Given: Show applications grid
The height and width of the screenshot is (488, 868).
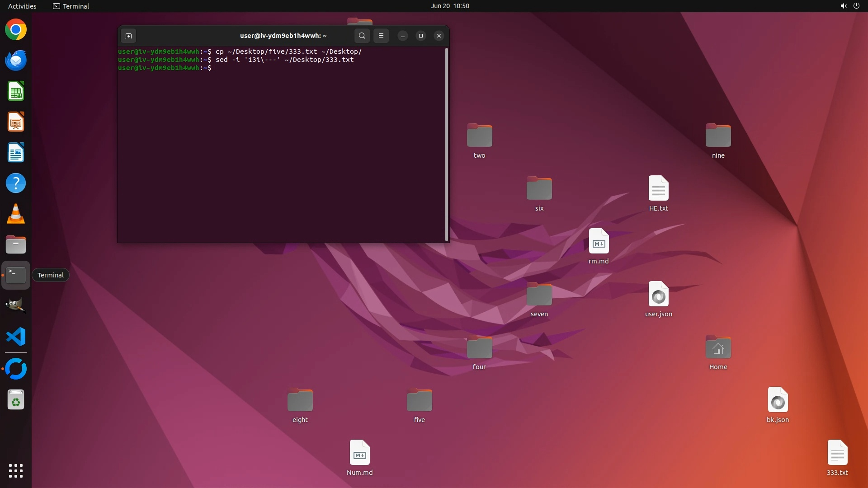Looking at the screenshot, I should [x=16, y=471].
